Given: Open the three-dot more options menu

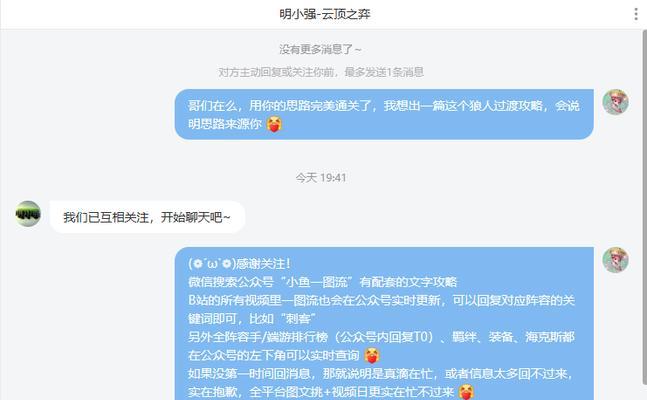Looking at the screenshot, I should 635,14.
